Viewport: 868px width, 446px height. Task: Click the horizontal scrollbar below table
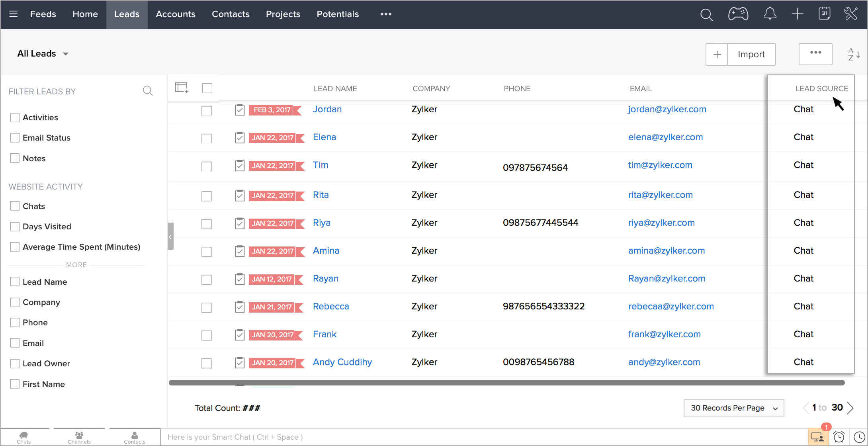coord(506,383)
